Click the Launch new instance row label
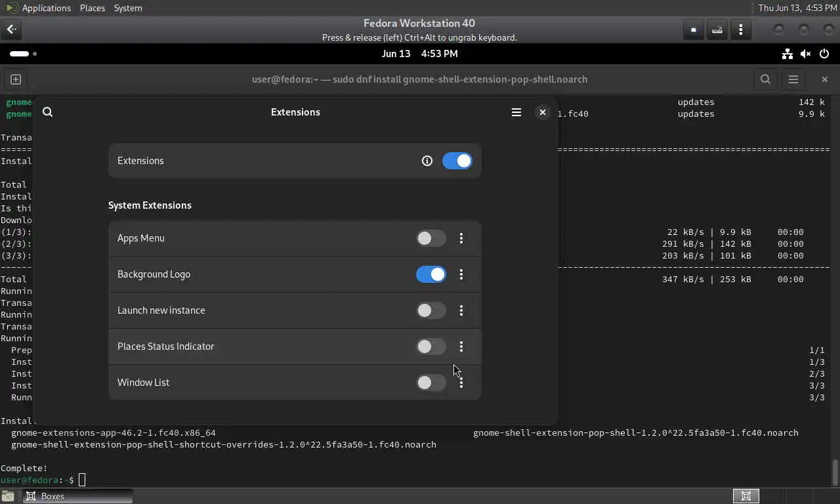Image resolution: width=840 pixels, height=504 pixels. 161,310
